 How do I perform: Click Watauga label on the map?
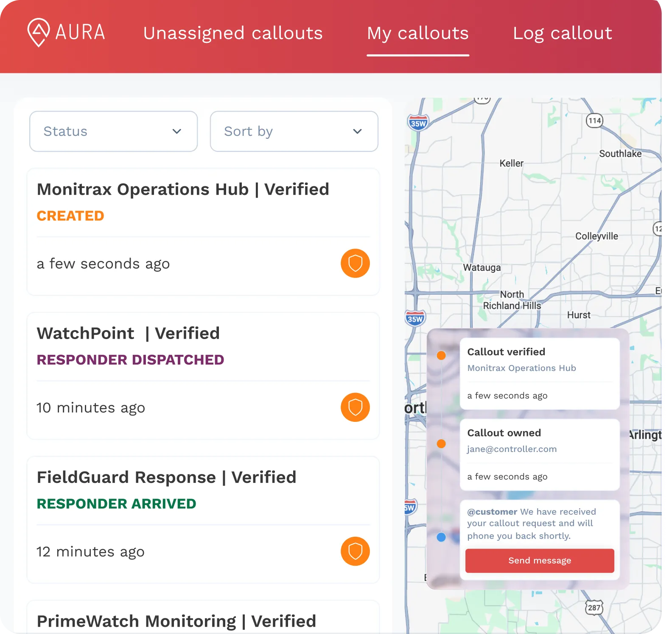pos(482,268)
